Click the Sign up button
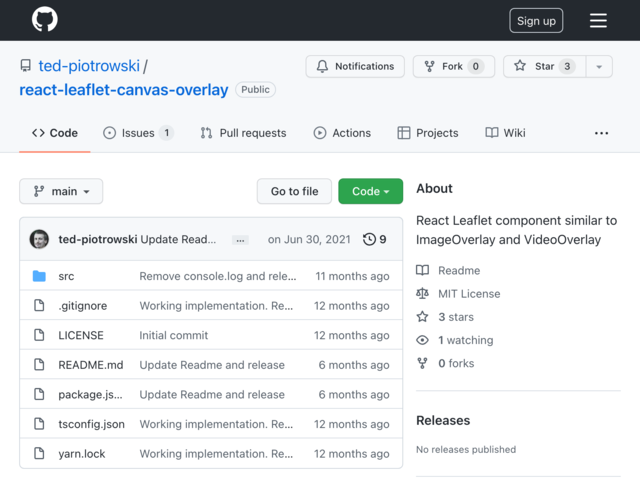Screen dimensions: 640x480 (536, 20)
